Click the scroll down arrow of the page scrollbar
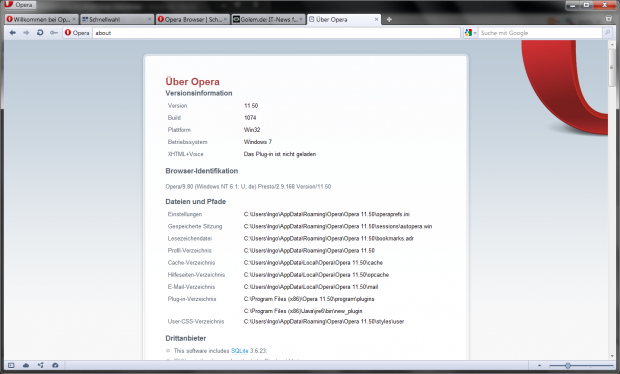The width and height of the screenshot is (620, 374). 611,355
